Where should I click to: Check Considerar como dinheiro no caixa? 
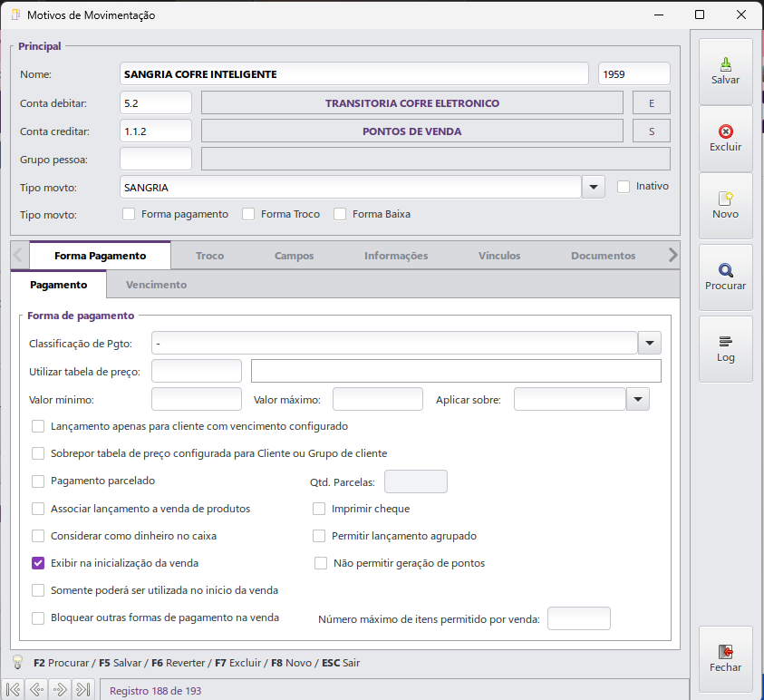pyautogui.click(x=38, y=536)
